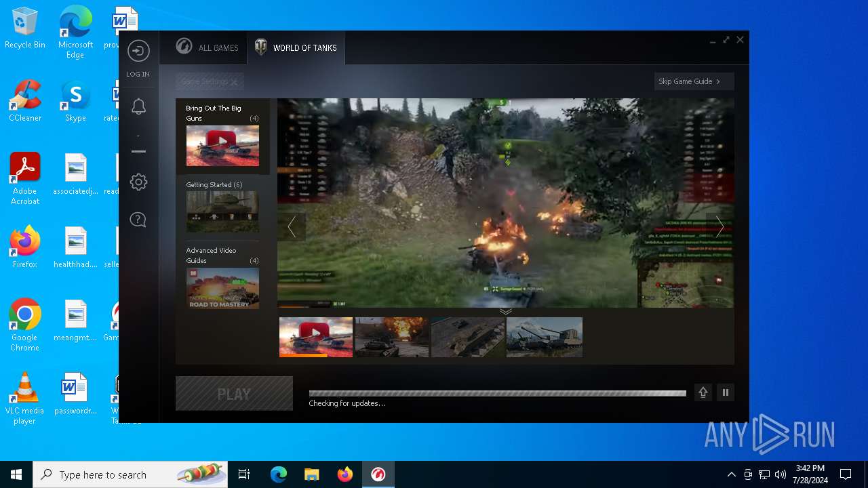
Task: Open the Bring Out The Big Guns playlist
Action: 222,136
